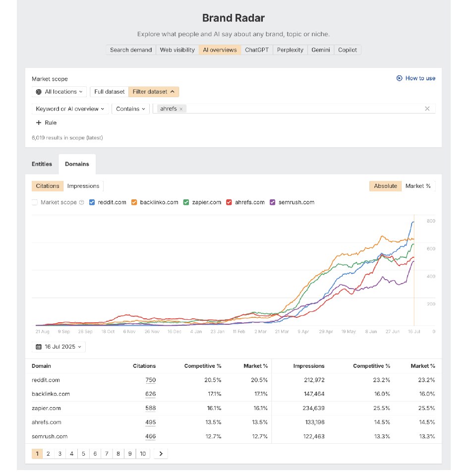This screenshot has height=476, width=476.
Task: Open Keyword or AI overview dropdown
Action: click(70, 109)
